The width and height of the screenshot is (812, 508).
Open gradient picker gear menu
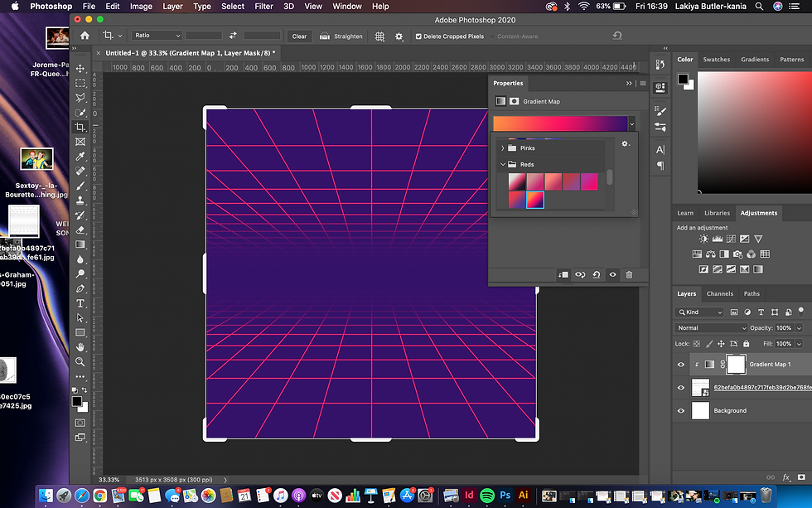point(625,144)
